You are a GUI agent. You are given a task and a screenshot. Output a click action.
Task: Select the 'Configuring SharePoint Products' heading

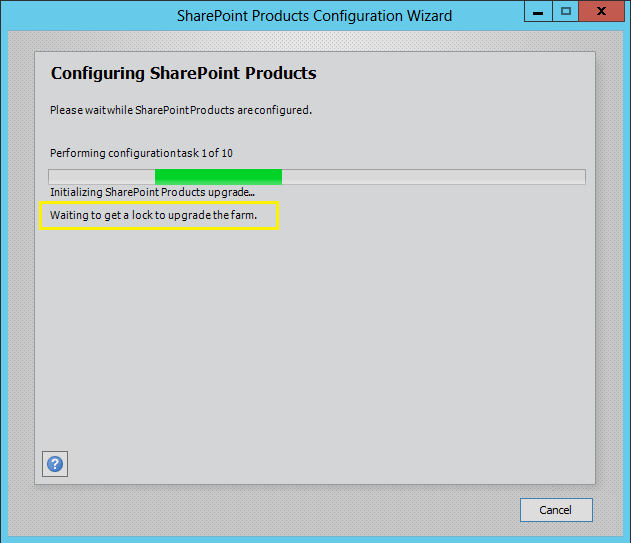click(x=183, y=74)
